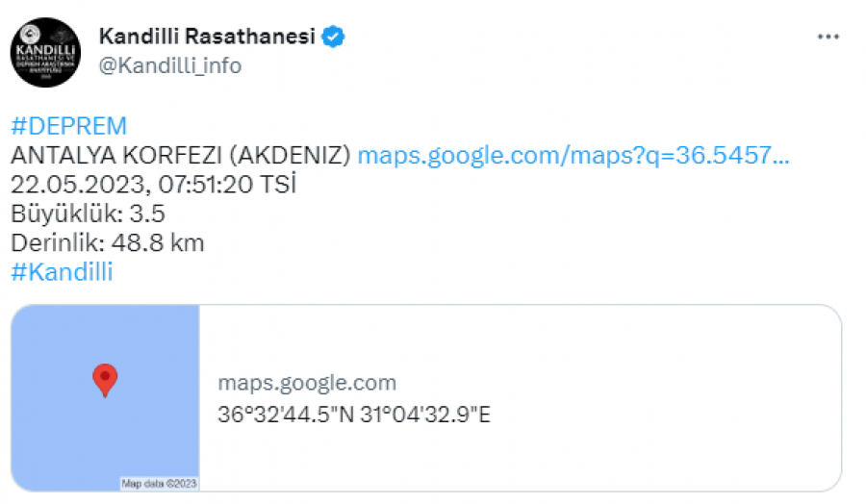This screenshot has width=866, height=504.
Task: Click the Derinlik: 48.8 km depth line
Action: [x=107, y=242]
